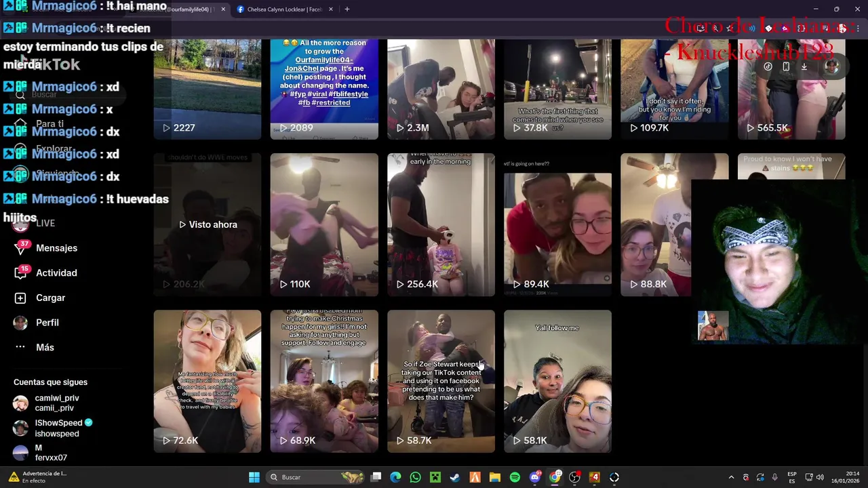868x488 pixels.
Task: Bookmark this page with star icon
Action: [x=730, y=28]
